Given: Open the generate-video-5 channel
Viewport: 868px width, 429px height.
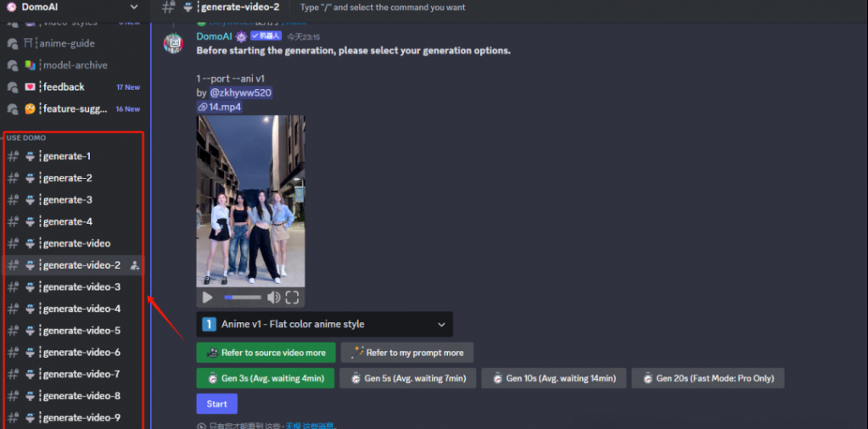Looking at the screenshot, I should (x=81, y=331).
